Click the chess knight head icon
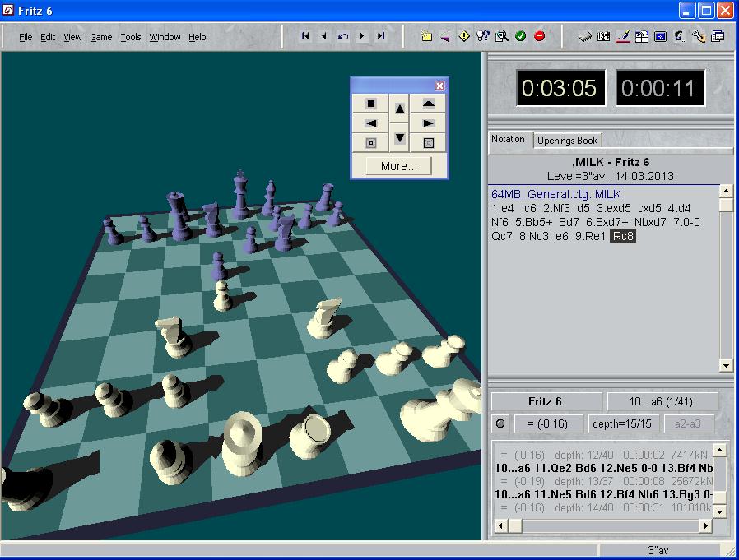The image size is (739, 560). [679, 36]
